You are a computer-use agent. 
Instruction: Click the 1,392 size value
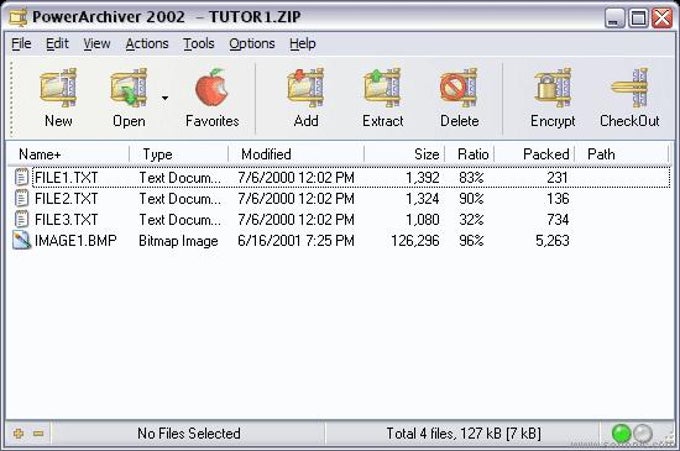point(422,178)
